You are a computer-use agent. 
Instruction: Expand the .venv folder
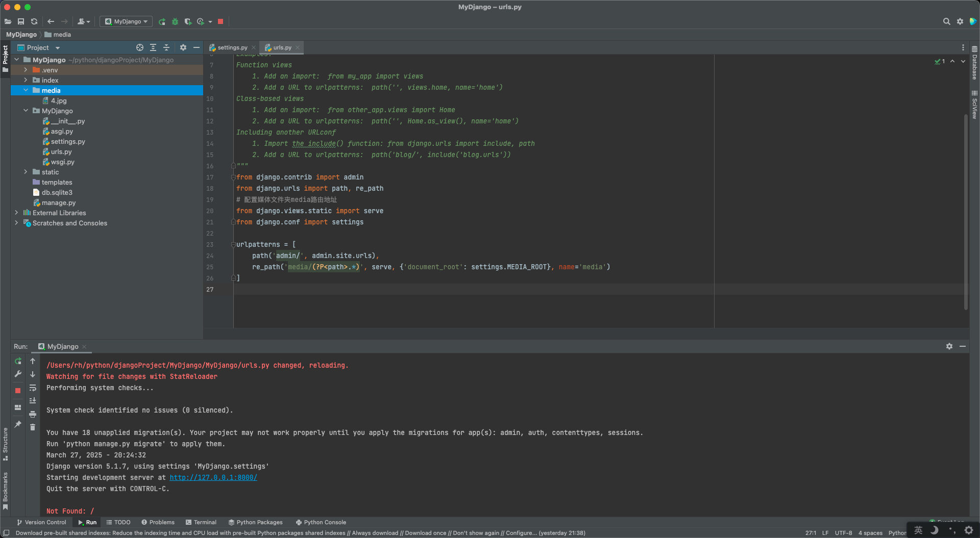(26, 70)
